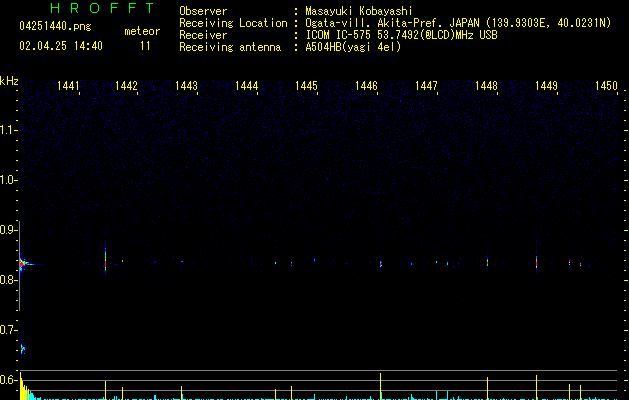
Task: Click the 0.9 frequency axis label
Action: (x=8, y=230)
